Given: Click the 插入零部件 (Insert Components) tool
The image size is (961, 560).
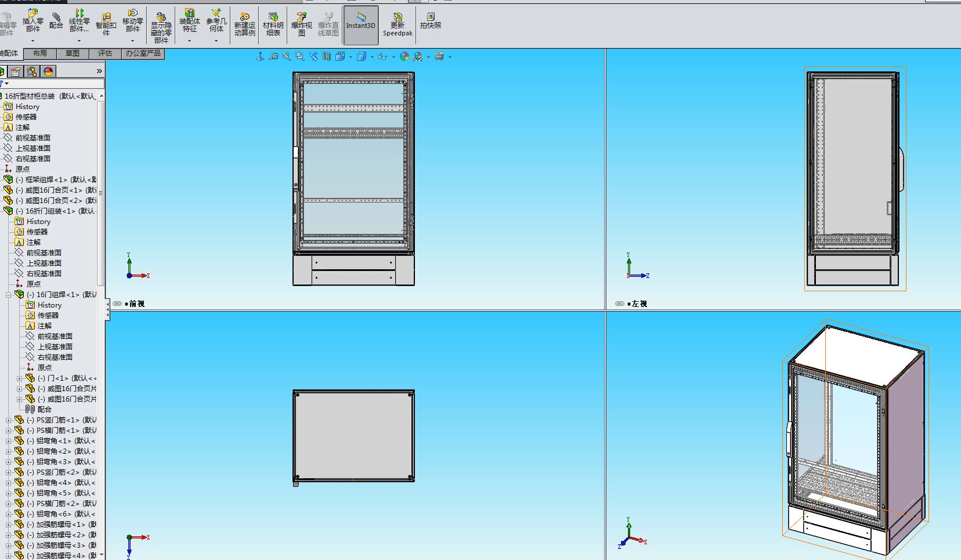Looking at the screenshot, I should click(x=32, y=21).
